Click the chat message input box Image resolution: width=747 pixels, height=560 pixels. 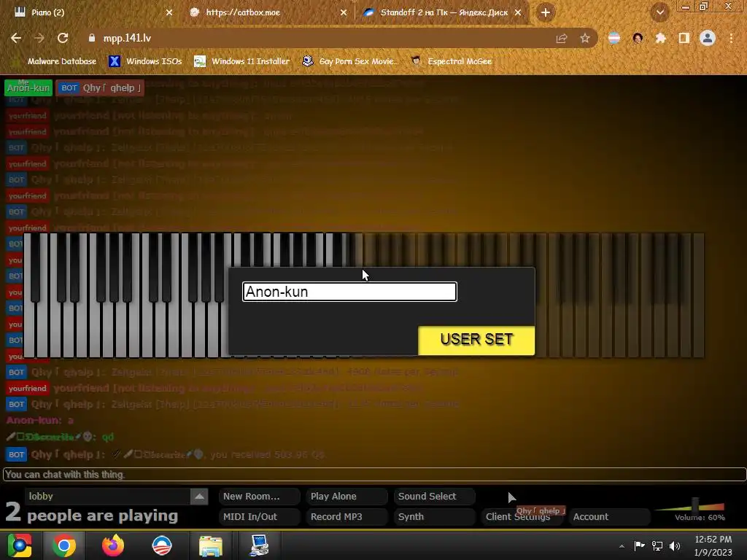(374, 474)
